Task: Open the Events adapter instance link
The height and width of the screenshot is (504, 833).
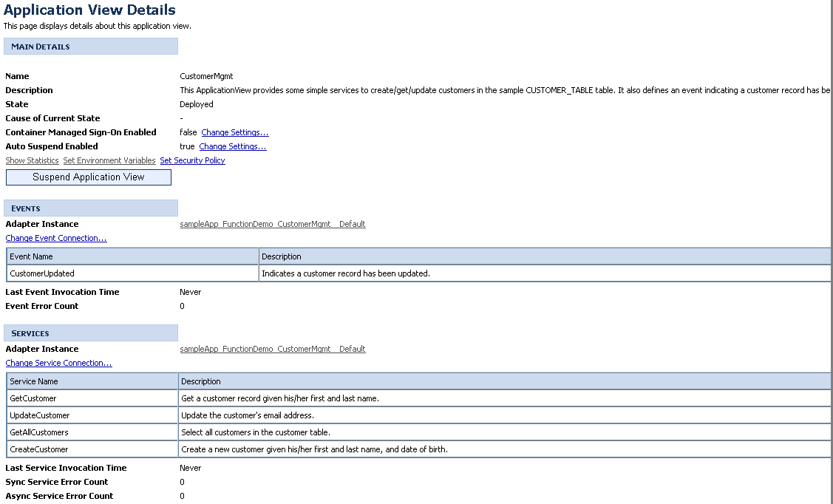Action: [x=273, y=224]
